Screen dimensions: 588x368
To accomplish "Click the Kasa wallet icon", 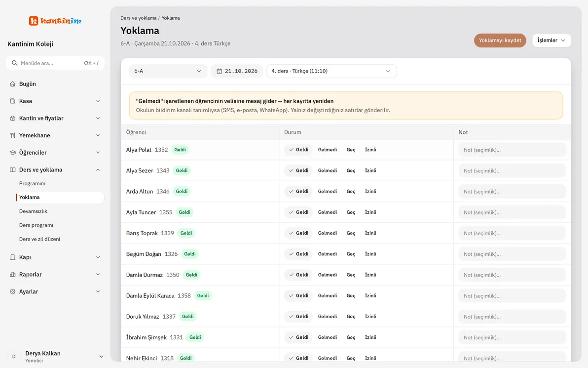I will [x=13, y=101].
